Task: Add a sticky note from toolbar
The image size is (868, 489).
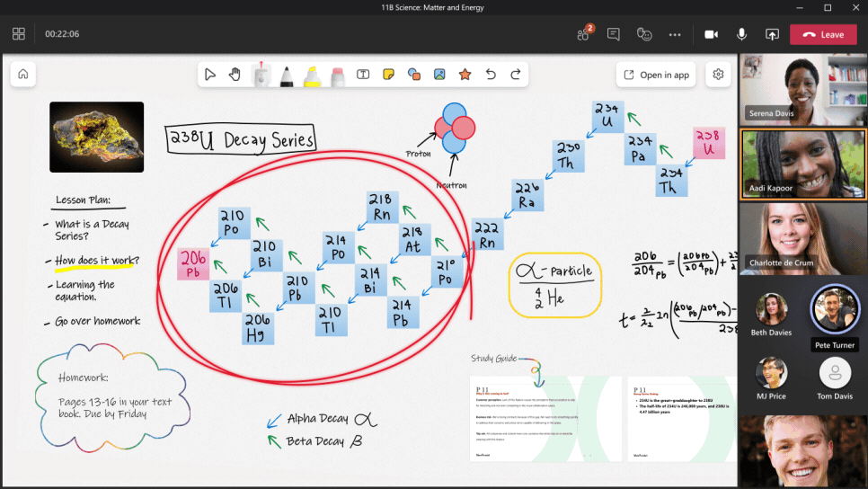Action: (x=389, y=75)
